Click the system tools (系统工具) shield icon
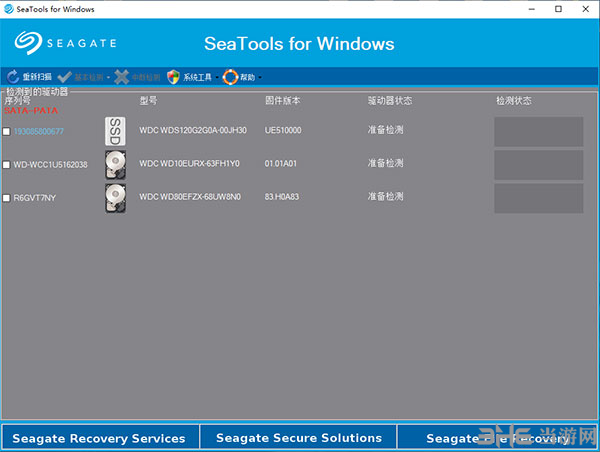 pos(173,77)
